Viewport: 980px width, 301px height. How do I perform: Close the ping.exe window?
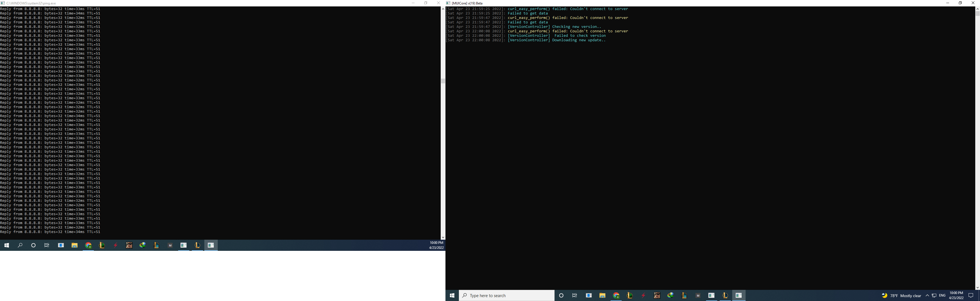(438, 3)
